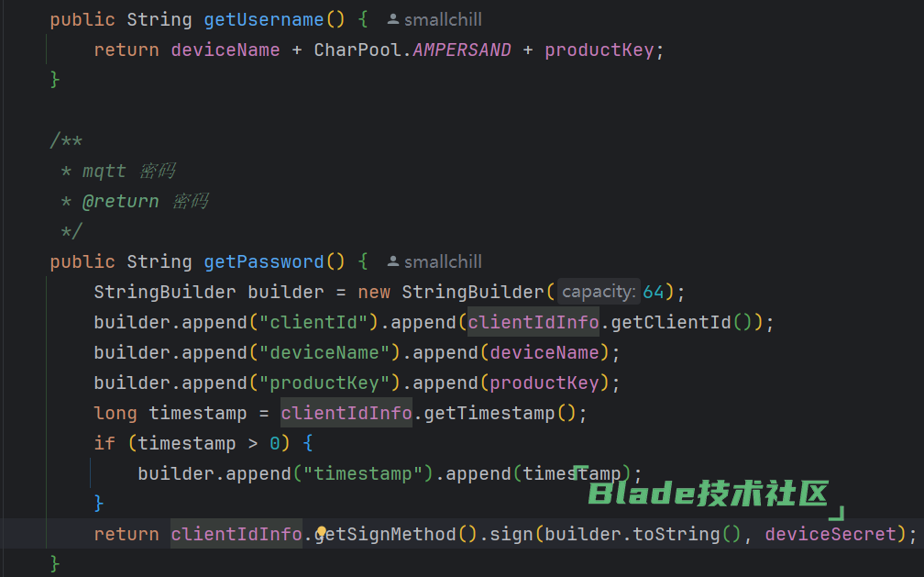The height and width of the screenshot is (577, 924).
Task: Click the getPassword method name
Action: [263, 261]
